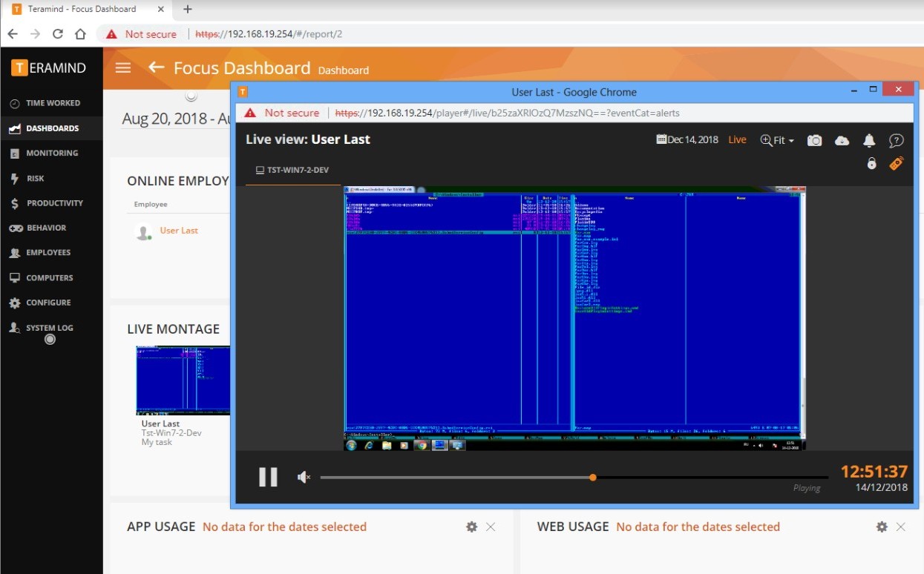Open Risk in the sidebar
Image resolution: width=924 pixels, height=574 pixels.
[x=52, y=178]
